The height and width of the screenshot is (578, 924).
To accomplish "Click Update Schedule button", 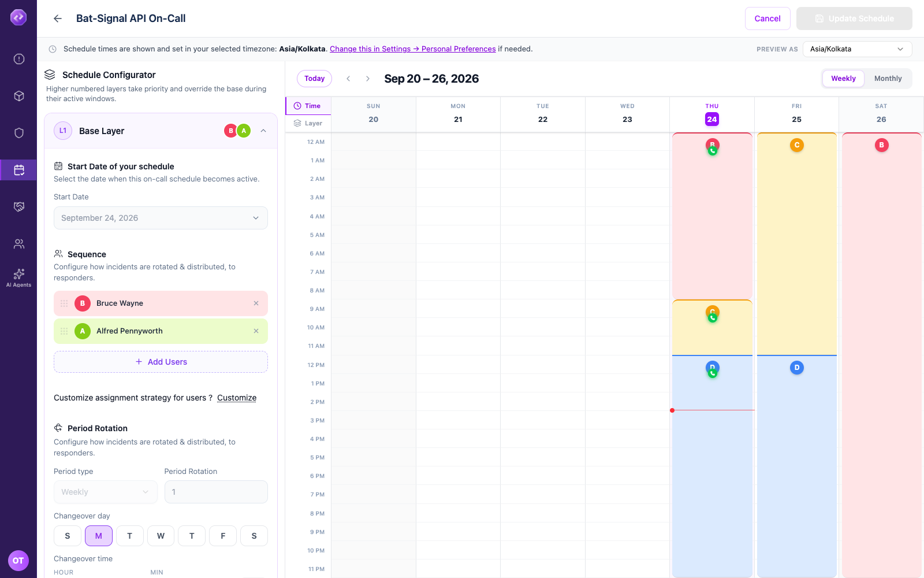I will (854, 18).
